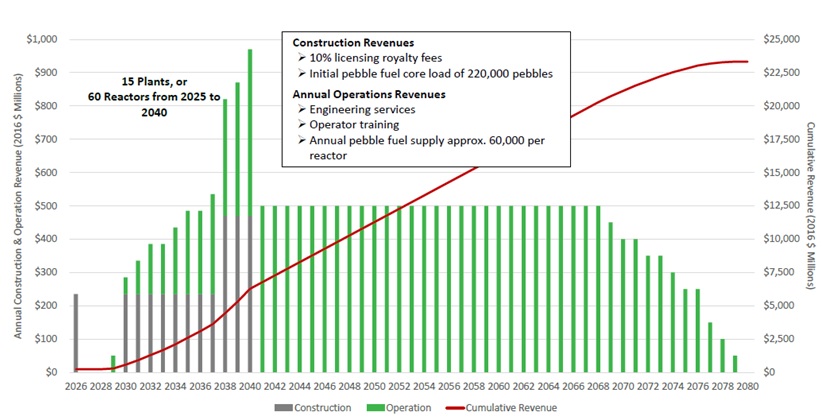Viewport: 823px width, 417px height.
Task: Click the 'Operator training' bullet
Action: [x=356, y=125]
